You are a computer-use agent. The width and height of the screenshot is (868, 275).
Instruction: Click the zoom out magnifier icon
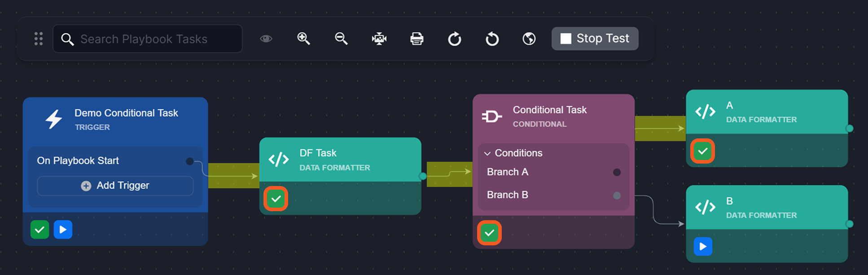[x=342, y=39]
